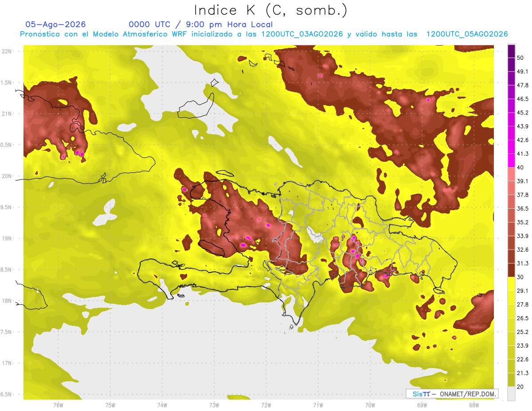Click the '23.9' legend value

[523, 345]
